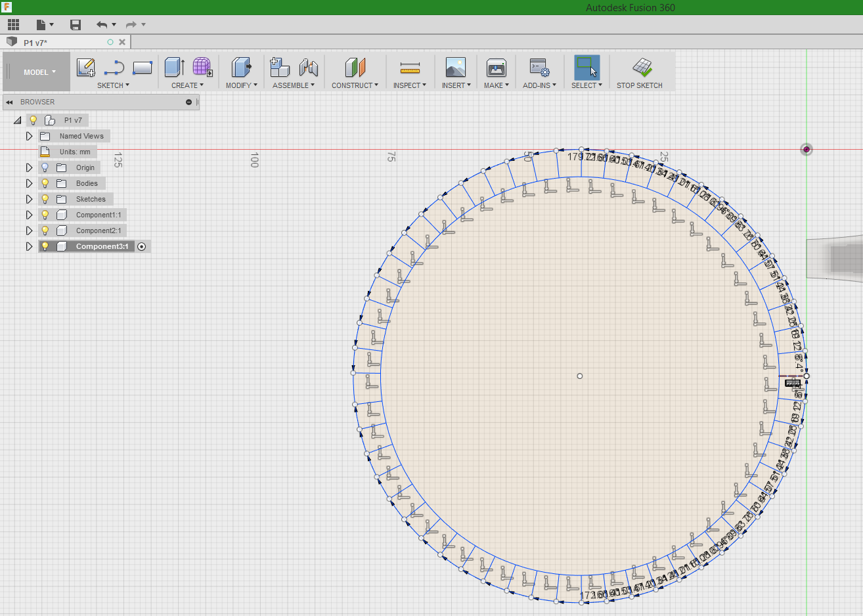Toggle visibility bulb of Bodies
Screen dimensions: 863x616
point(45,183)
